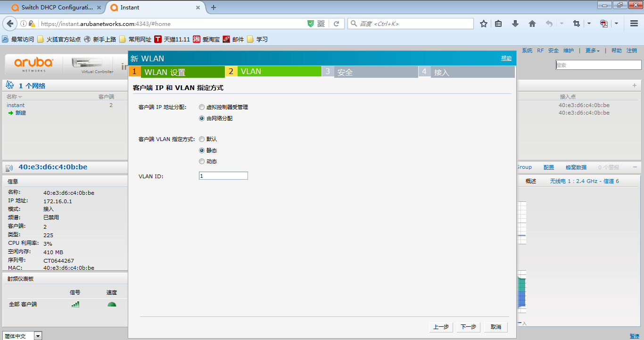Choose 动态 VLAN assignment radio button
644x340 pixels.
coord(202,161)
